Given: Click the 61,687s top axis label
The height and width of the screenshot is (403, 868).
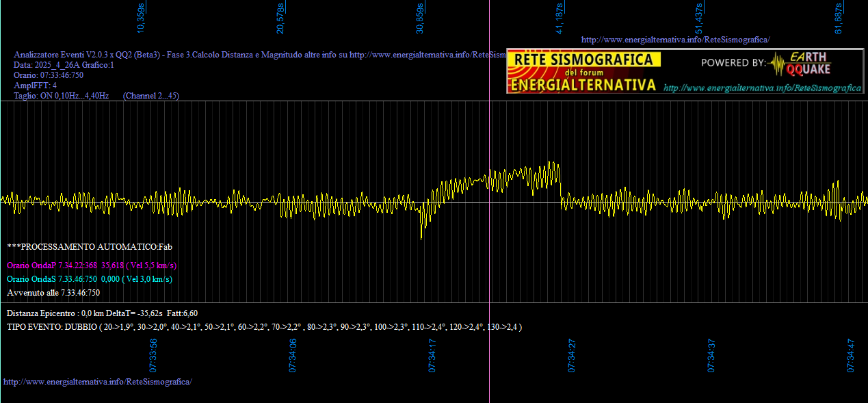Looking at the screenshot, I should click(x=839, y=17).
